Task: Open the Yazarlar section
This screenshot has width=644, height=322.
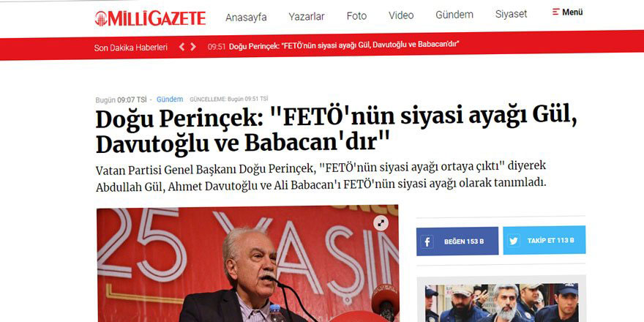Action: tap(307, 16)
